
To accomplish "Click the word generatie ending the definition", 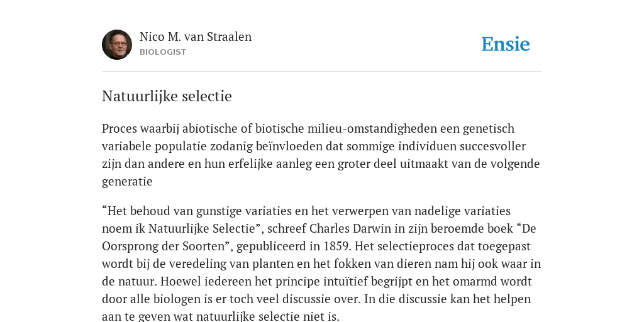I will click(x=127, y=182).
